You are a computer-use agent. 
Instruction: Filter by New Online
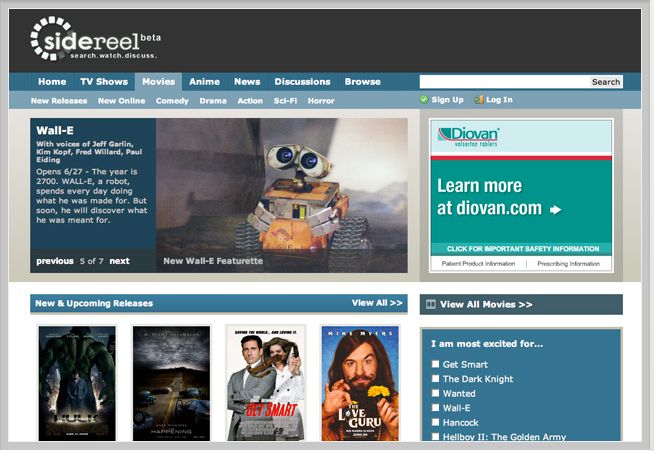(x=121, y=101)
